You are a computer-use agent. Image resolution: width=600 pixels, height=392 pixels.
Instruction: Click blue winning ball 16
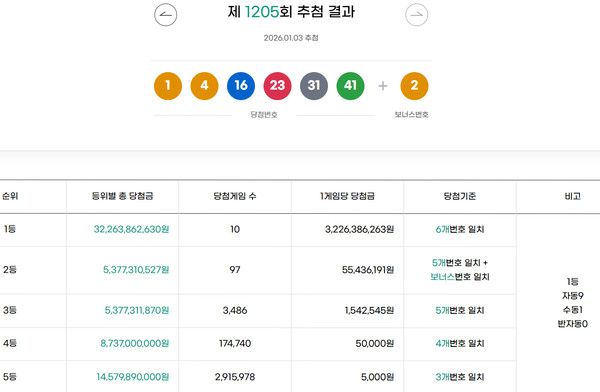click(x=241, y=86)
